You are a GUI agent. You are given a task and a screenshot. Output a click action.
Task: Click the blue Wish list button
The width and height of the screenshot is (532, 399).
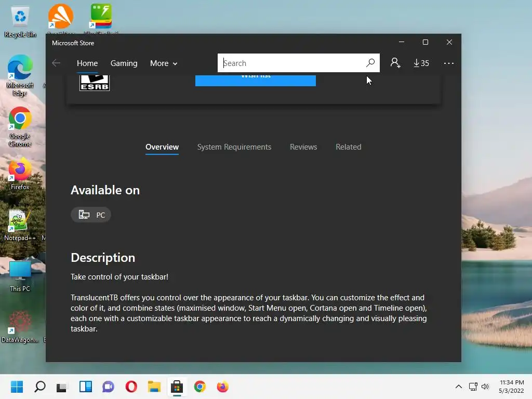tap(256, 81)
